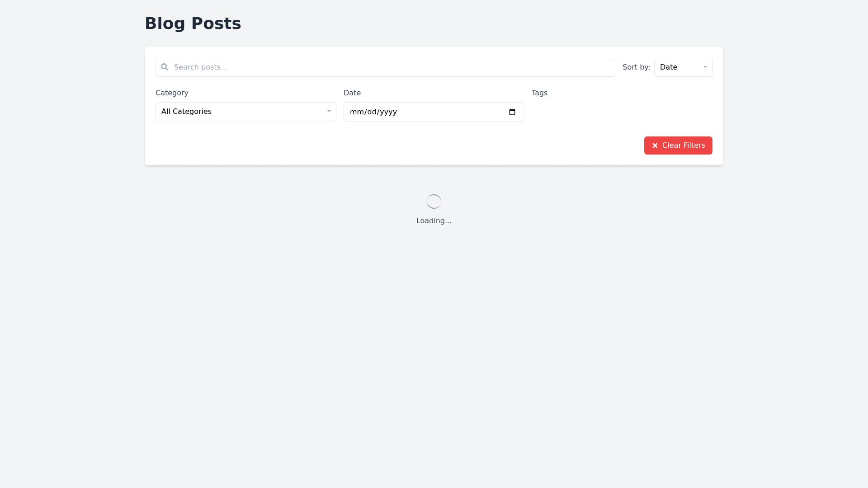
Task: Select the yyyy year segment
Action: 388,112
